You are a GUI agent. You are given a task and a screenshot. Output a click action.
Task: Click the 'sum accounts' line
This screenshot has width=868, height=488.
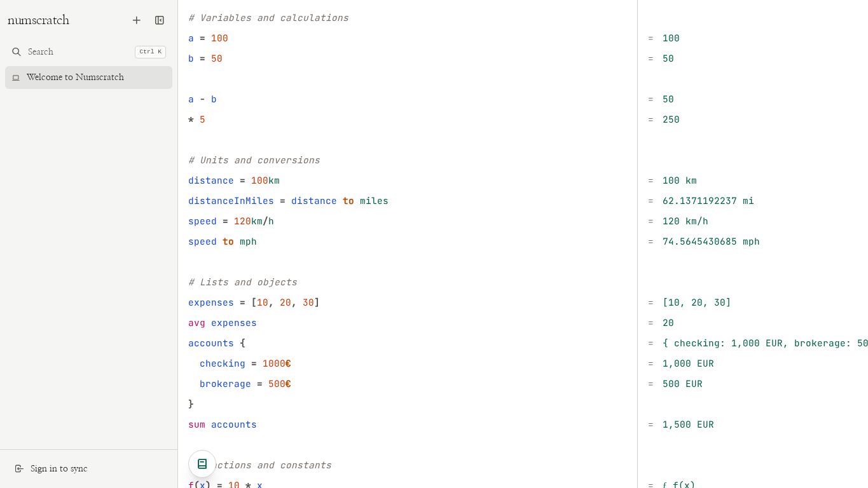[x=223, y=424]
